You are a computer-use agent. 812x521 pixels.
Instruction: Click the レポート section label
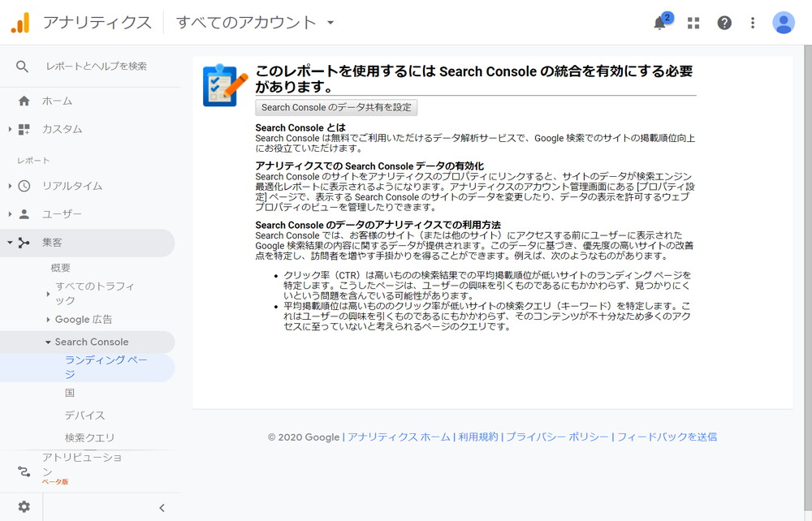click(x=33, y=161)
